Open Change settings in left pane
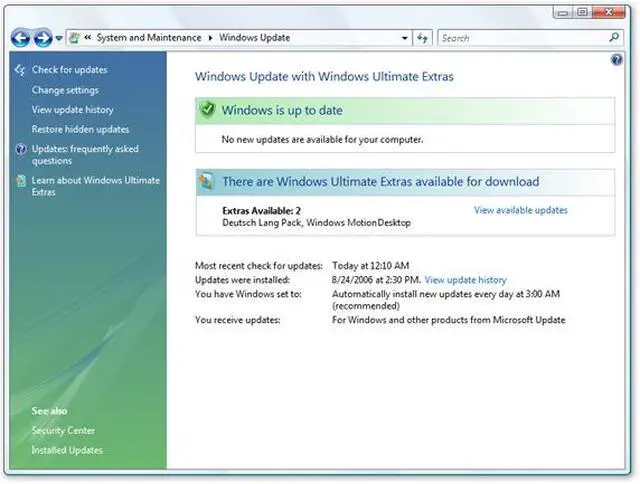This screenshot has width=640, height=484. [x=65, y=90]
